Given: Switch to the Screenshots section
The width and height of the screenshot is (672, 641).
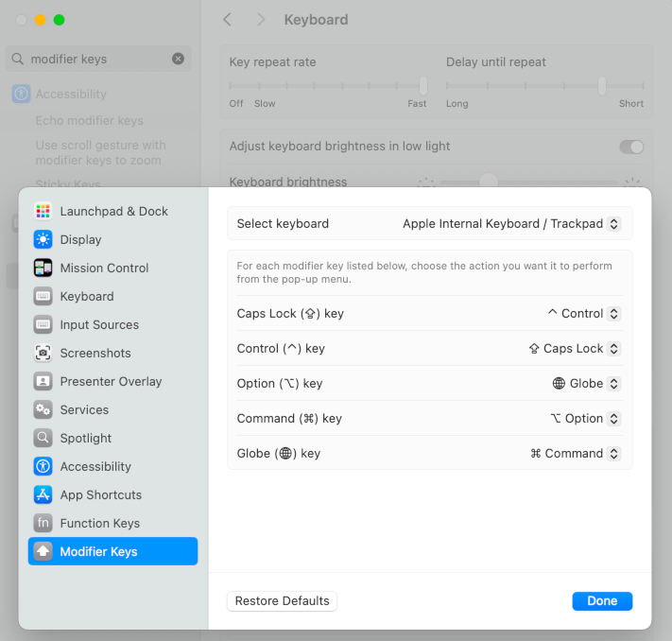Looking at the screenshot, I should point(112,353).
